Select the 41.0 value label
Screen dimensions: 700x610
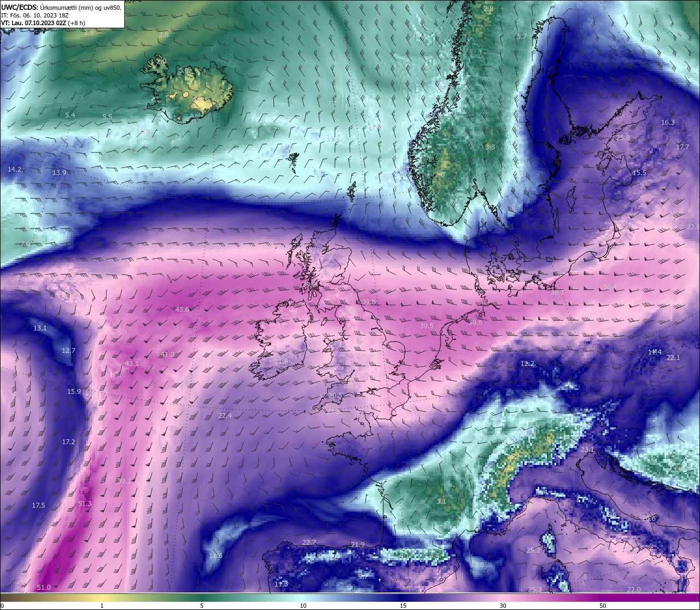167,355
